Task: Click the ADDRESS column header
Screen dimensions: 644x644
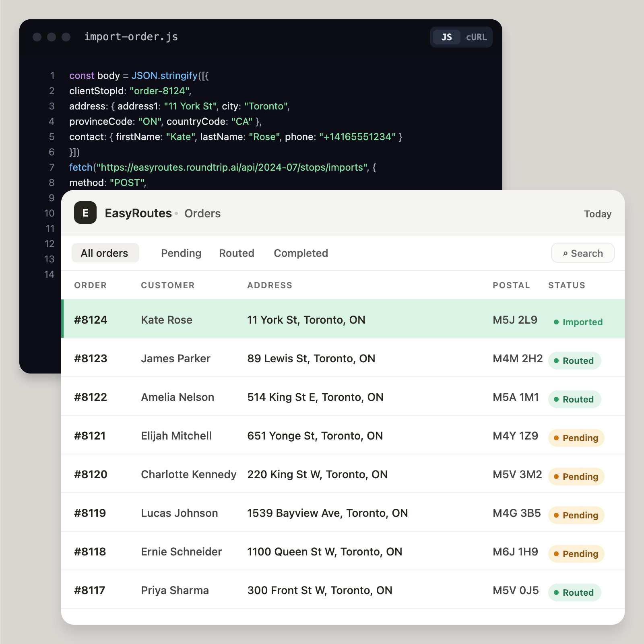Action: click(270, 285)
